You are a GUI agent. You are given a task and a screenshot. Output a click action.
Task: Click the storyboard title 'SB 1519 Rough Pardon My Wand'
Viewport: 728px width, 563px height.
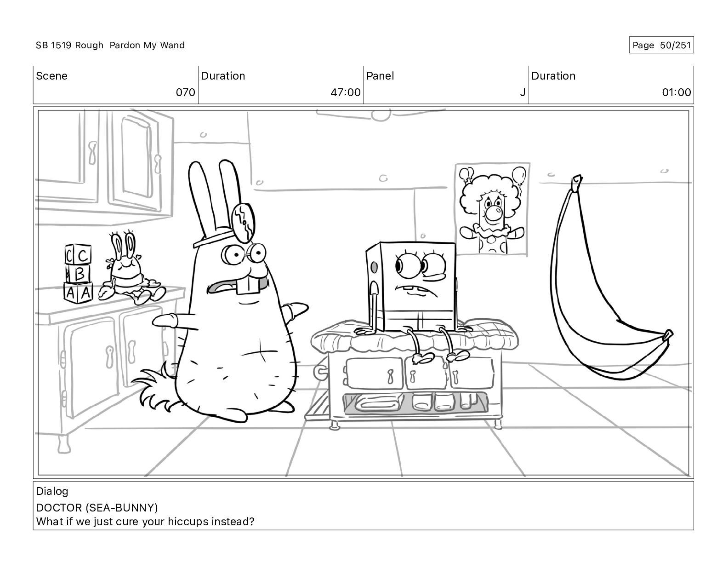point(110,45)
